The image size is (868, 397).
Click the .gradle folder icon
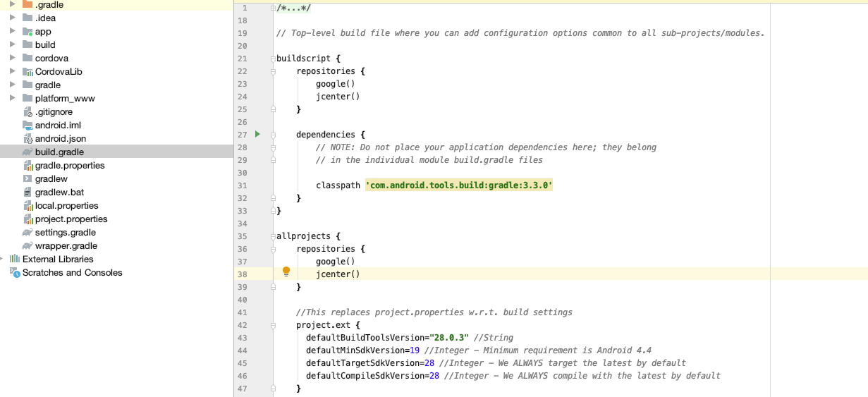[x=27, y=4]
